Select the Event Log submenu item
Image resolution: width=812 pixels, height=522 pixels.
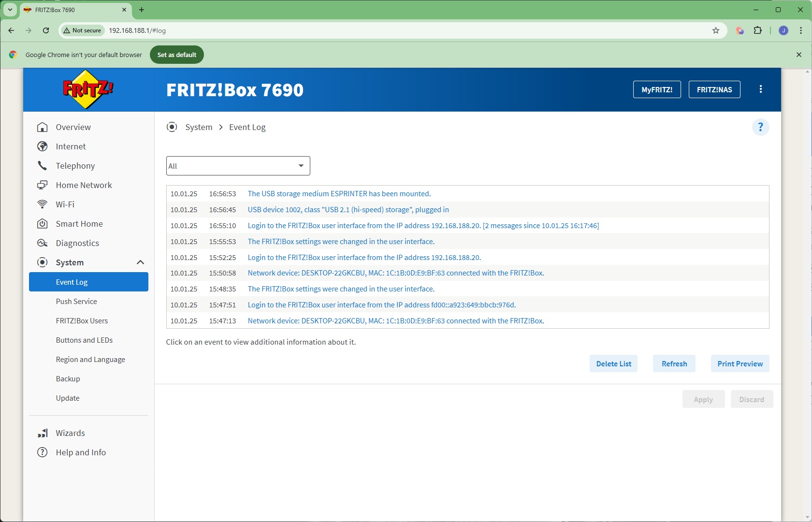tap(88, 282)
